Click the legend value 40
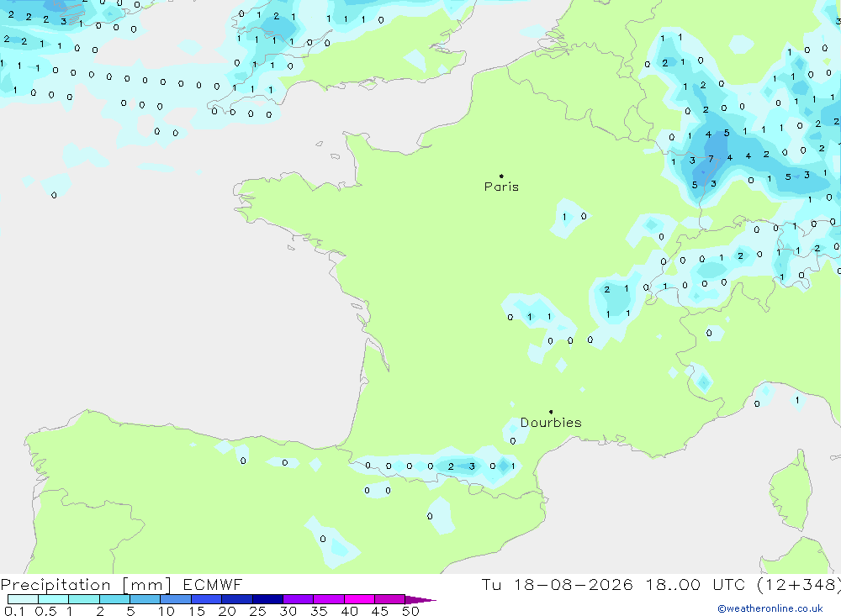The image size is (841, 616). tap(350, 611)
